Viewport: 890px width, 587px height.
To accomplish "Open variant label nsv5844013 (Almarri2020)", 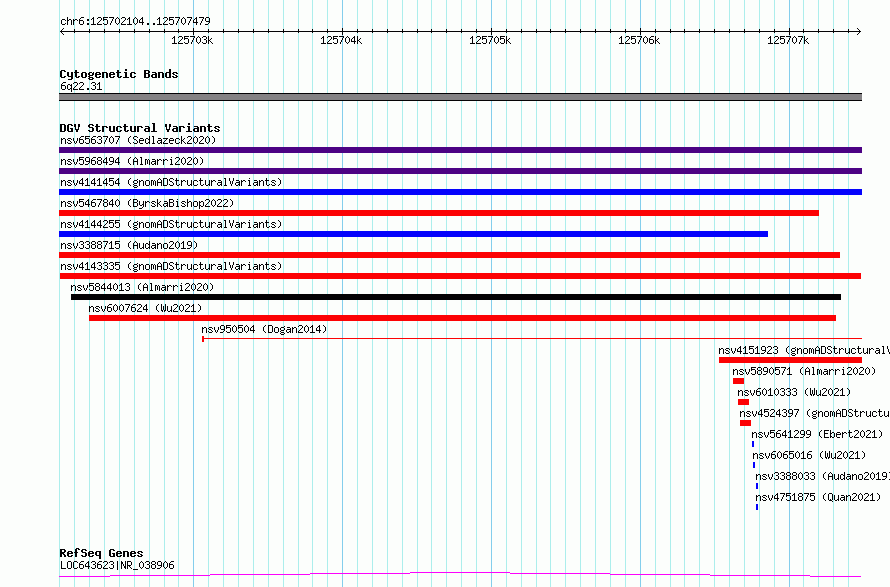I will pyautogui.click(x=142, y=287).
